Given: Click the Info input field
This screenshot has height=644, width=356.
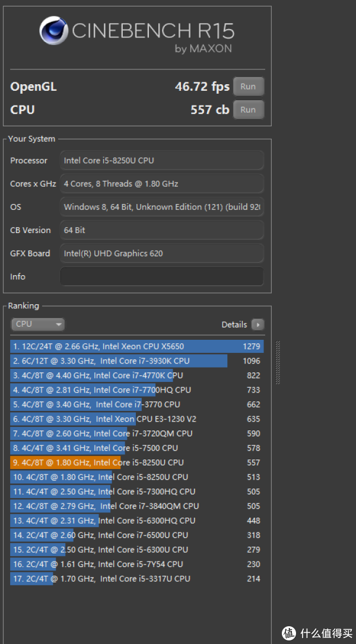Looking at the screenshot, I should tap(162, 276).
